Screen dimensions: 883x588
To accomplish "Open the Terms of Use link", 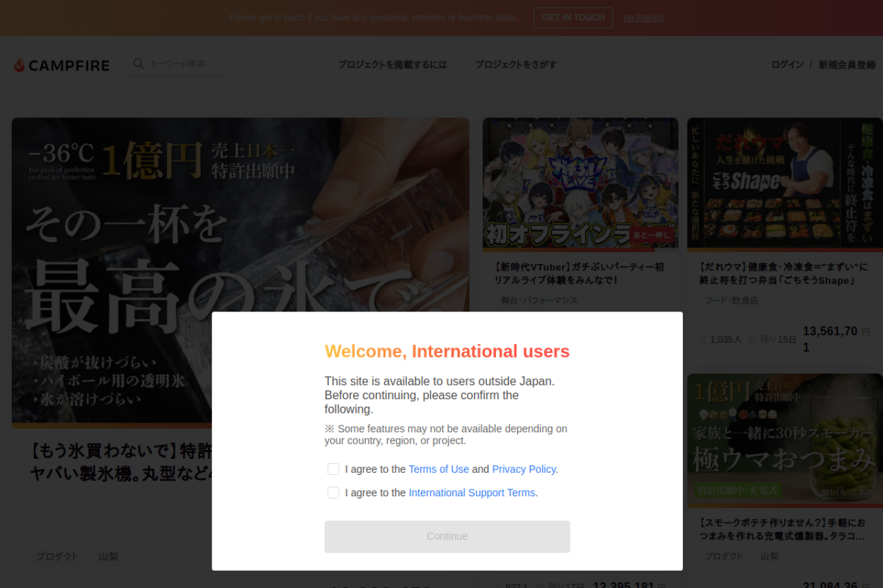I will tap(439, 469).
